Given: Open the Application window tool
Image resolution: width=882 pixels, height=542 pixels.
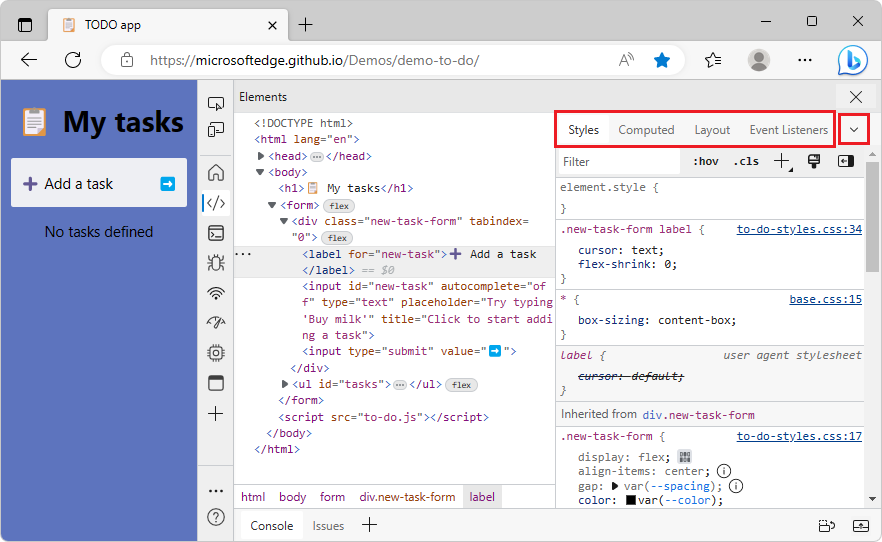Looking at the screenshot, I should coord(216,383).
